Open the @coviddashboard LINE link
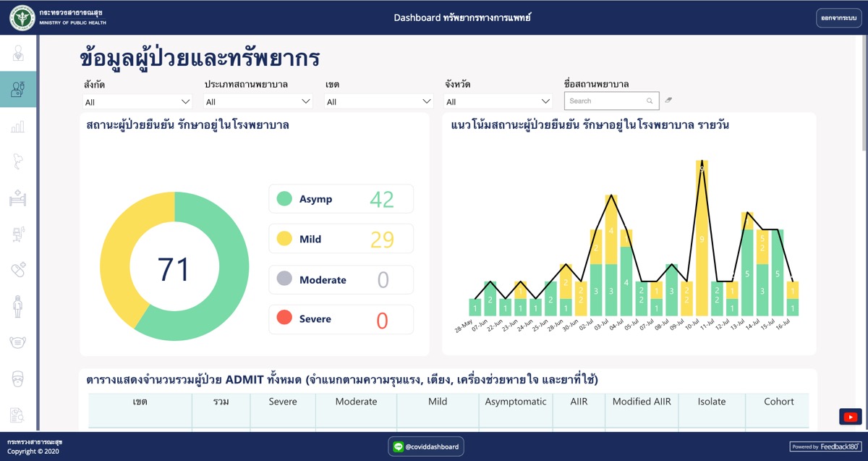The width and height of the screenshot is (868, 461). point(426,447)
